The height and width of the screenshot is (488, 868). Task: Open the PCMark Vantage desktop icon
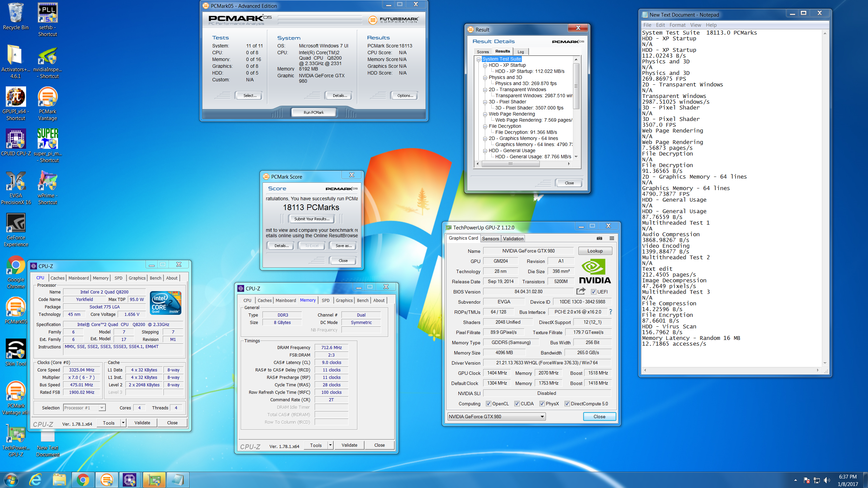[47, 104]
